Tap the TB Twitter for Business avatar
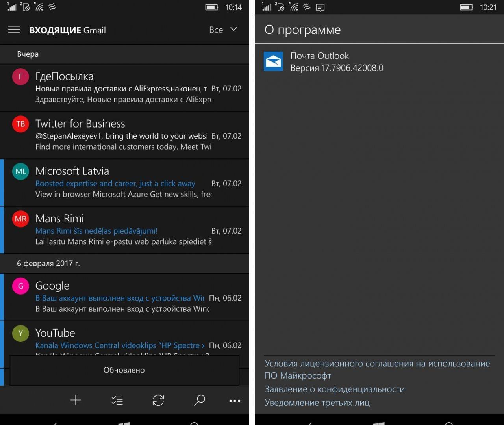 point(20,124)
